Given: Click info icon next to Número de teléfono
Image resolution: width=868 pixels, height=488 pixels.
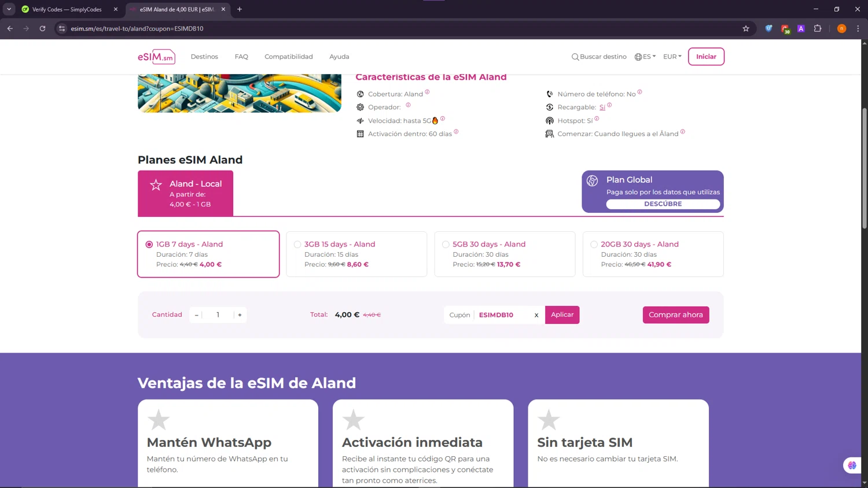Looking at the screenshot, I should coord(639,92).
